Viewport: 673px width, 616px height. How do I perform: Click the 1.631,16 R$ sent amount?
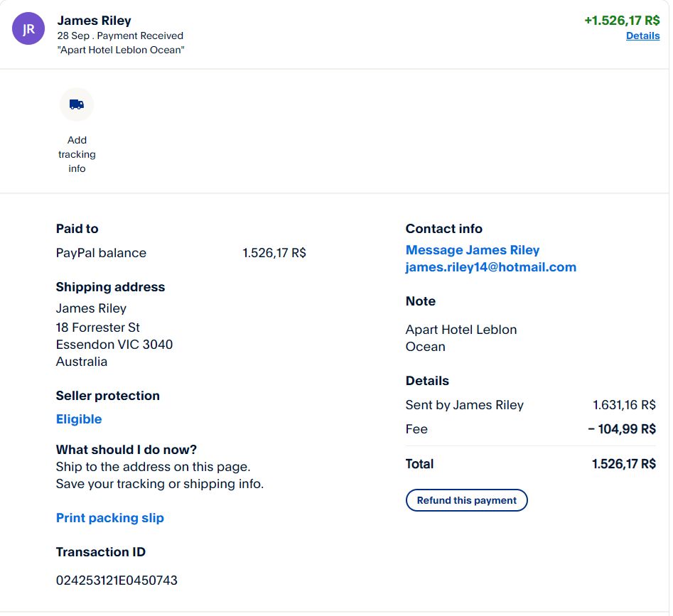(x=624, y=405)
